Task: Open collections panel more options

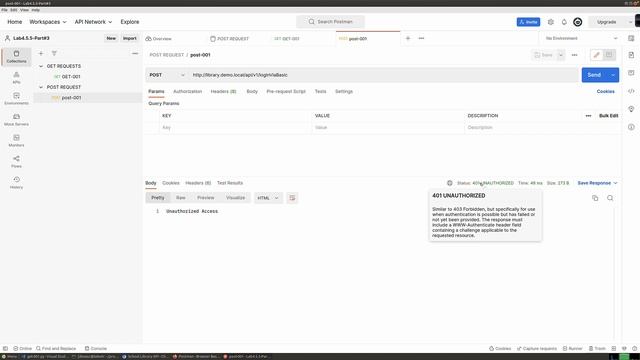Action: coord(135,53)
